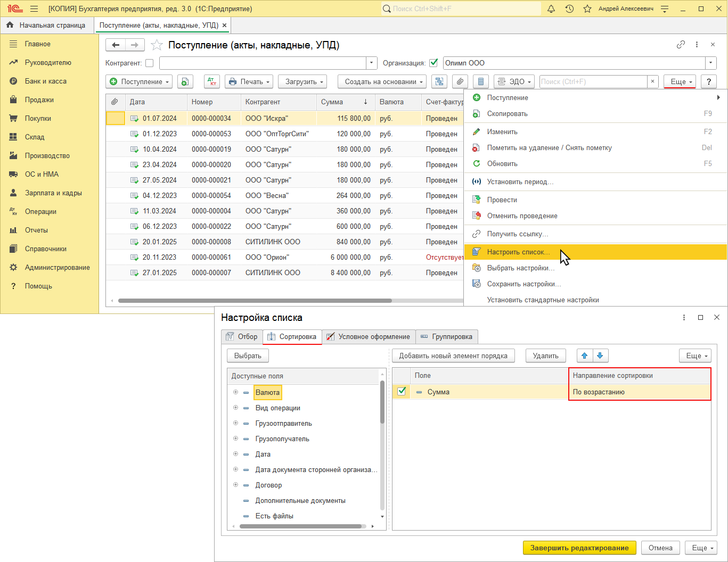Click the Склад sidebar icon
This screenshot has width=728, height=562.
pyautogui.click(x=13, y=137)
